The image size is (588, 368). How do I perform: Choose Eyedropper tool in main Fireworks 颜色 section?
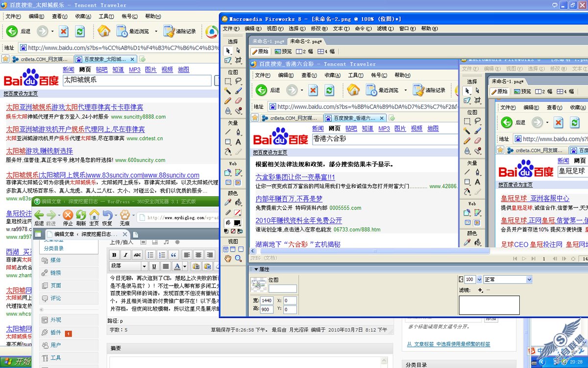[x=228, y=202]
